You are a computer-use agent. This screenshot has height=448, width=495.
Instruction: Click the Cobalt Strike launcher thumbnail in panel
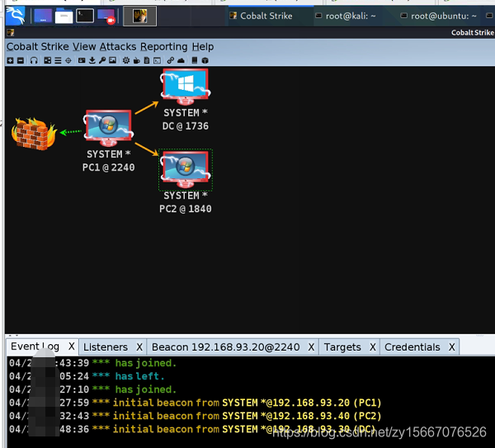click(x=139, y=16)
